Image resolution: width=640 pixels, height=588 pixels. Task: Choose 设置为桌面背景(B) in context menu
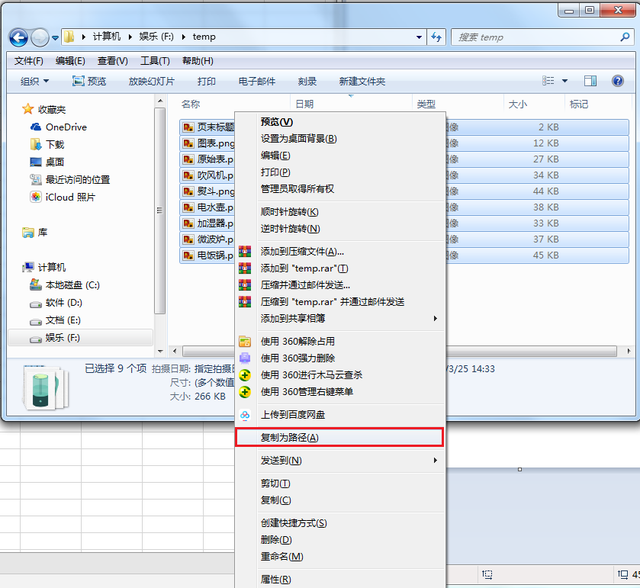[298, 139]
